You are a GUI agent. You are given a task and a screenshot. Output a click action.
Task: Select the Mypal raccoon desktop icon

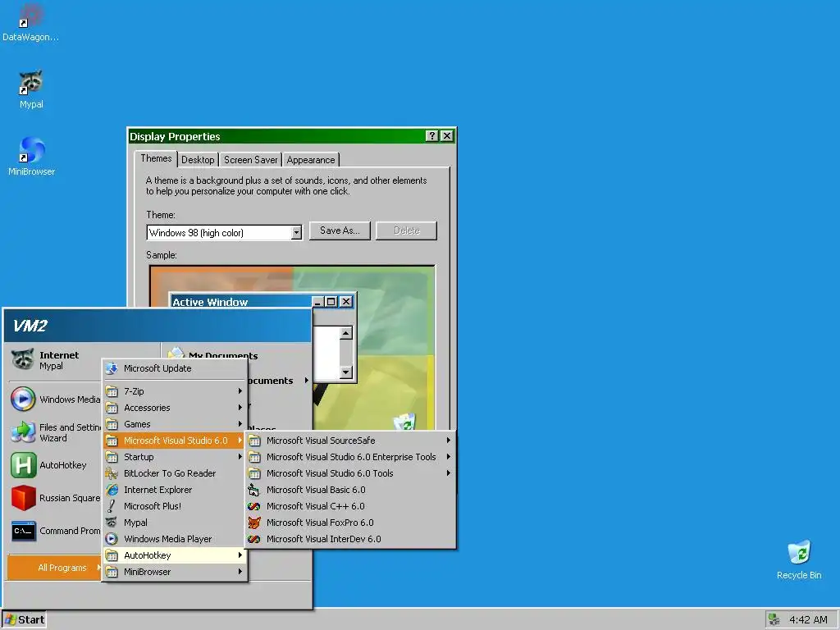[x=30, y=82]
